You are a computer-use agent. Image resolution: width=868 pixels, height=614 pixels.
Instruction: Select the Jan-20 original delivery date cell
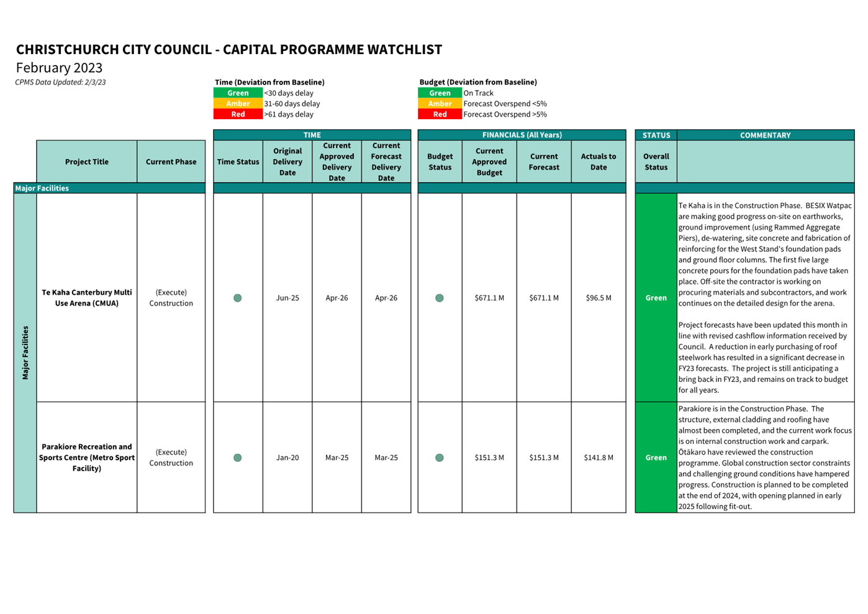[287, 458]
